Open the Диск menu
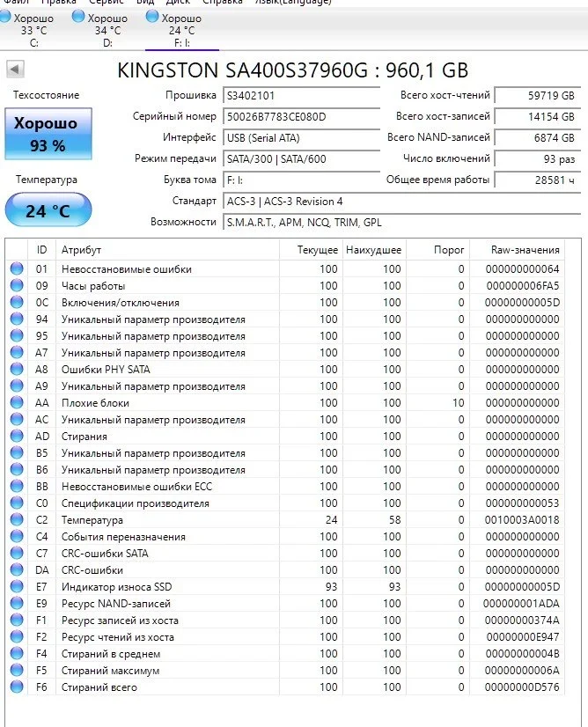This screenshot has width=588, height=727. (178, 2)
